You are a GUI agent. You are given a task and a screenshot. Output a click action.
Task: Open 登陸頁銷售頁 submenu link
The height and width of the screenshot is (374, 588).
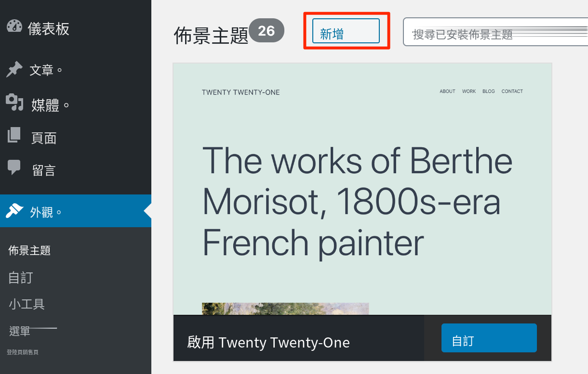(23, 352)
